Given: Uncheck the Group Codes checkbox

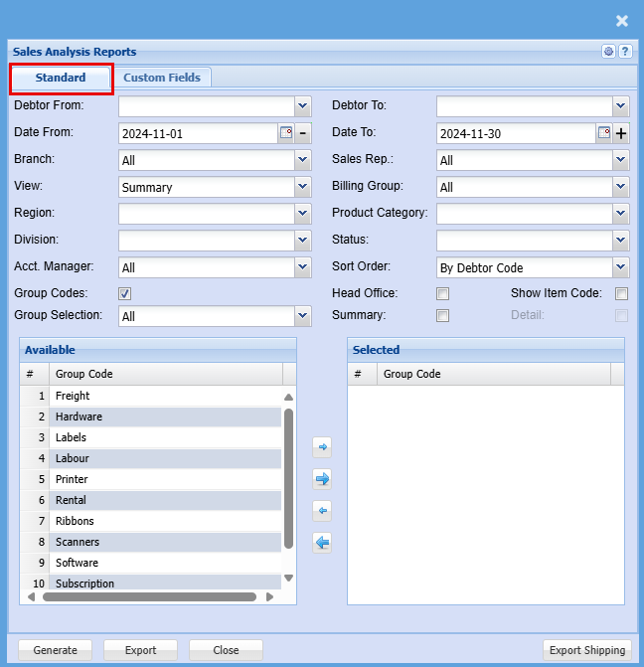Looking at the screenshot, I should tap(124, 293).
